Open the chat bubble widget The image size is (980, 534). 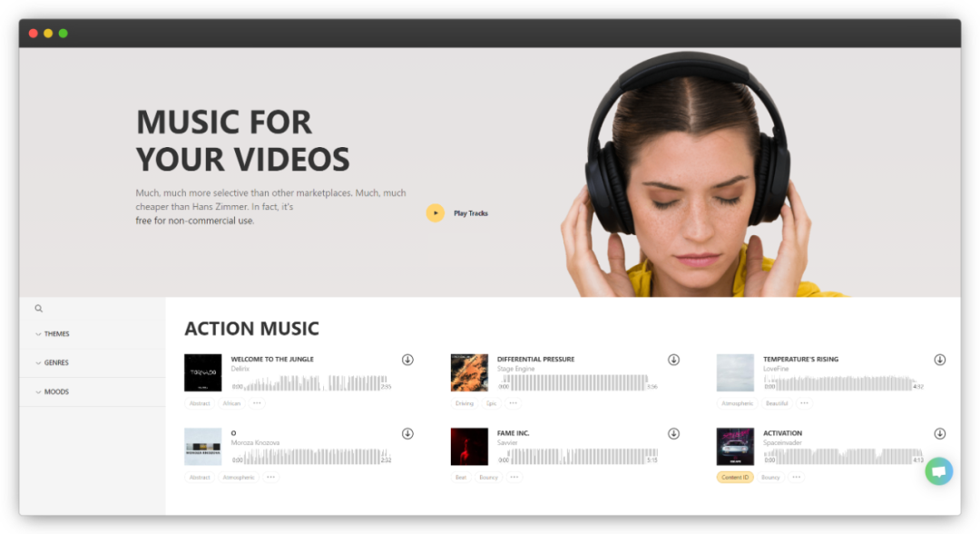pyautogui.click(x=938, y=471)
